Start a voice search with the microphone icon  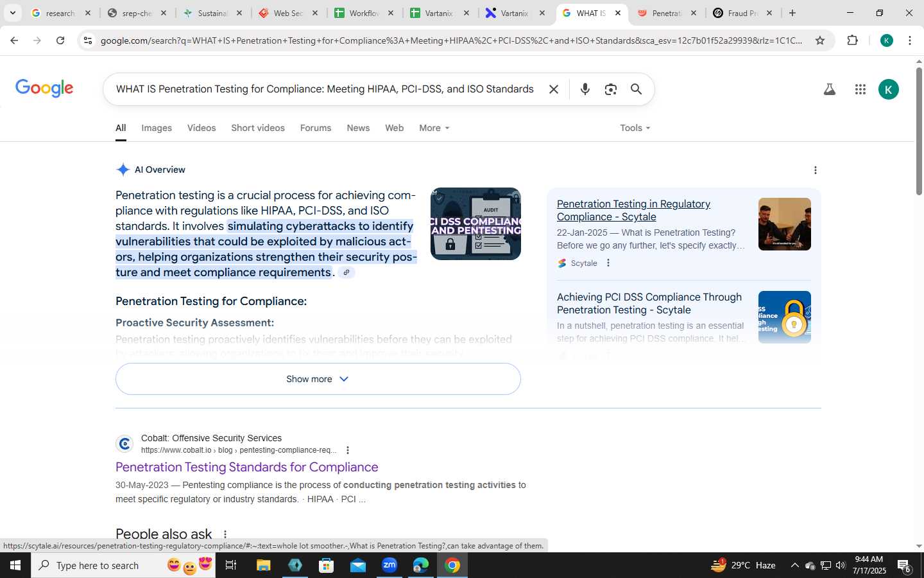[x=585, y=89]
